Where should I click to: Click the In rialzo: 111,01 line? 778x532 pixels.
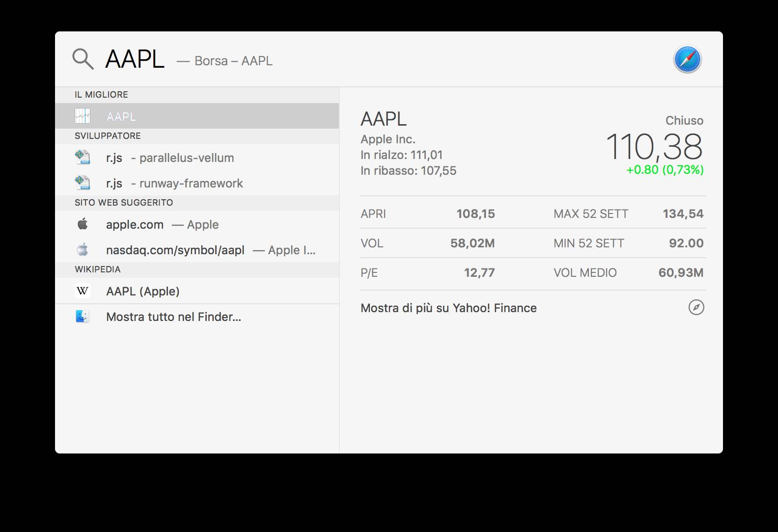point(402,155)
